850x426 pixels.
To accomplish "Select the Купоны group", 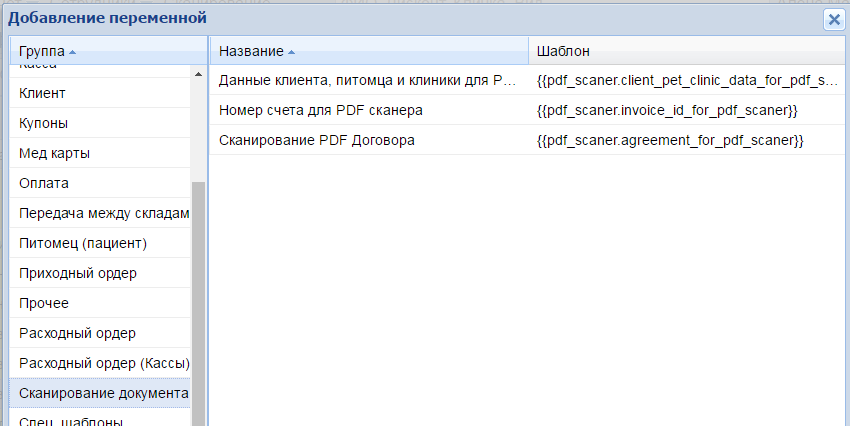I will click(43, 123).
